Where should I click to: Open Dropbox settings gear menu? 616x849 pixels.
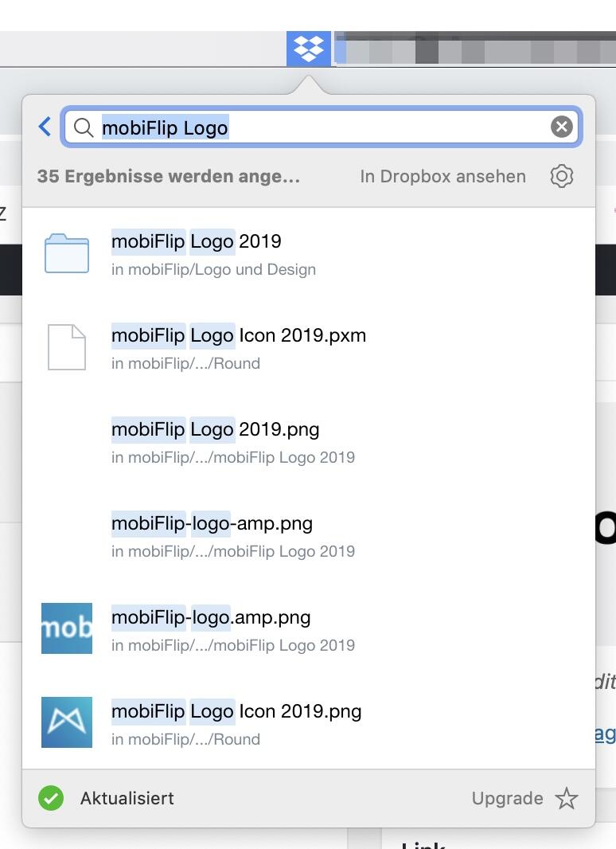(561, 176)
